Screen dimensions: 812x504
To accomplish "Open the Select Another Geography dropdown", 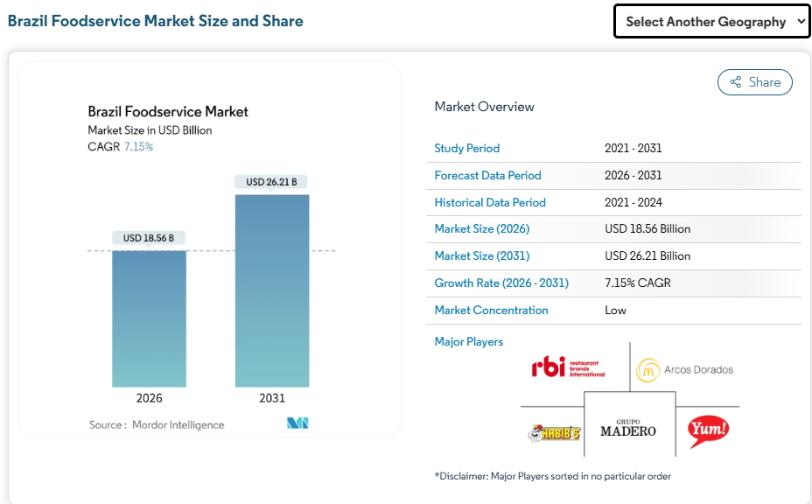I will click(x=713, y=22).
